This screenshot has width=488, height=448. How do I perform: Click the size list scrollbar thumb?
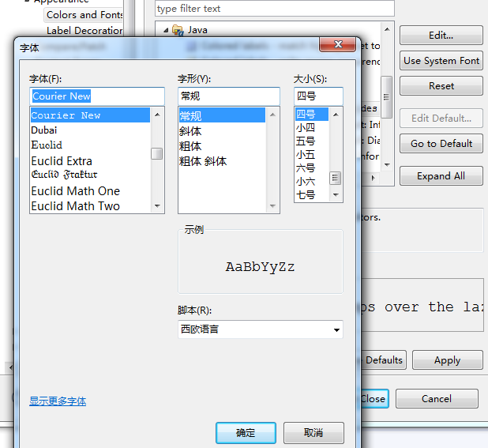pyautogui.click(x=335, y=178)
